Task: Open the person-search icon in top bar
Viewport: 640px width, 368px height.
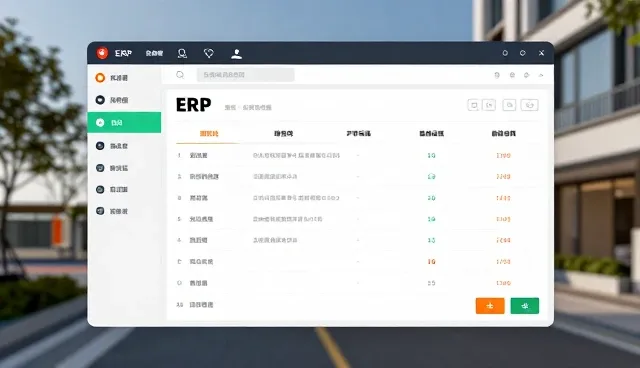Action: tap(182, 53)
